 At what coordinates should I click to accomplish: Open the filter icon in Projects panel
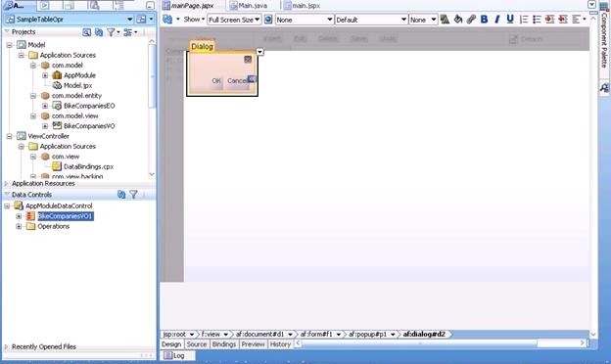point(113,32)
